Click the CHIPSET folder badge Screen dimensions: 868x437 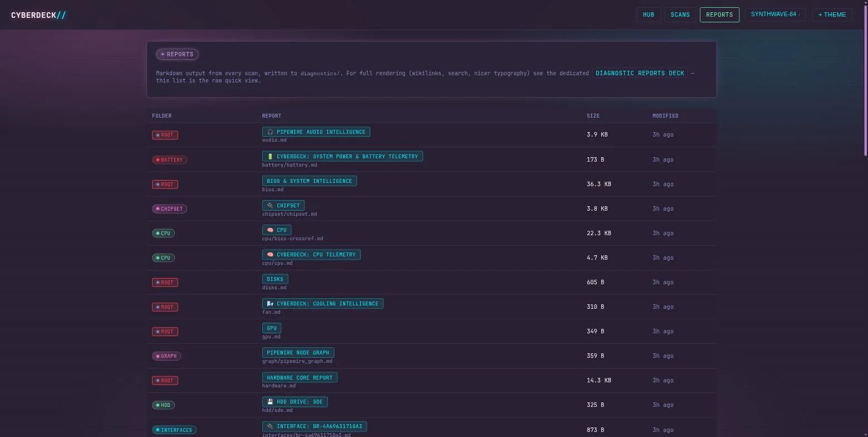(x=169, y=209)
